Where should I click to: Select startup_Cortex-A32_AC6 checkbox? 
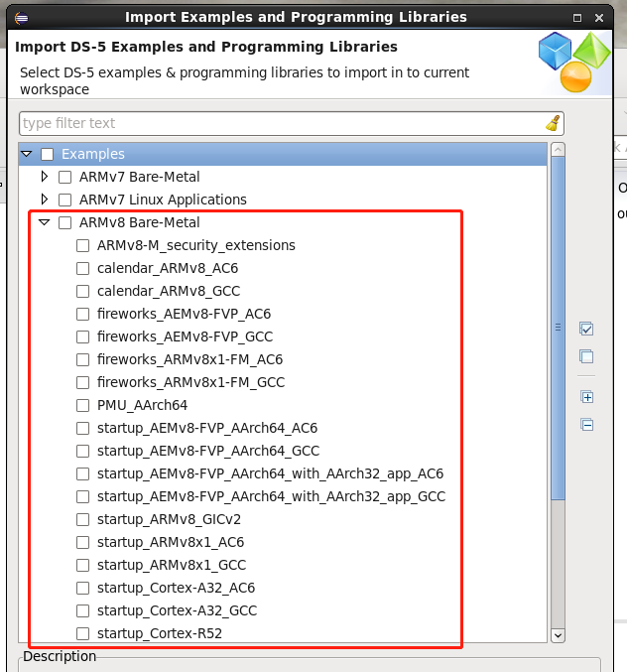82,588
